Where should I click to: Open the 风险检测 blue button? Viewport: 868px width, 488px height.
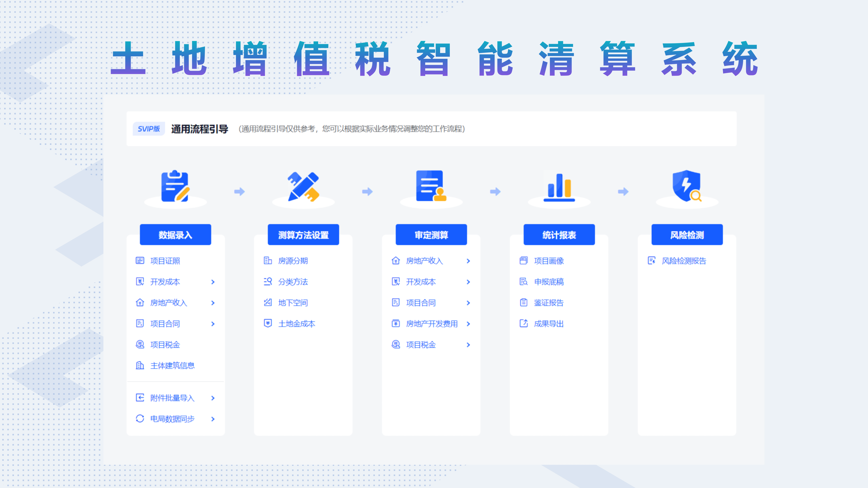tap(687, 235)
